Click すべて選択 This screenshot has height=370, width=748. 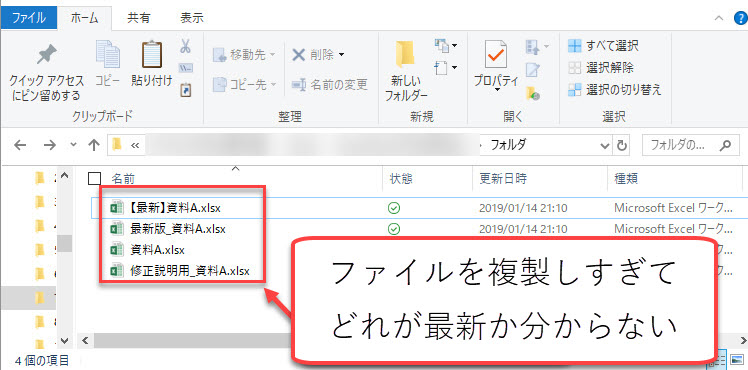tap(603, 46)
